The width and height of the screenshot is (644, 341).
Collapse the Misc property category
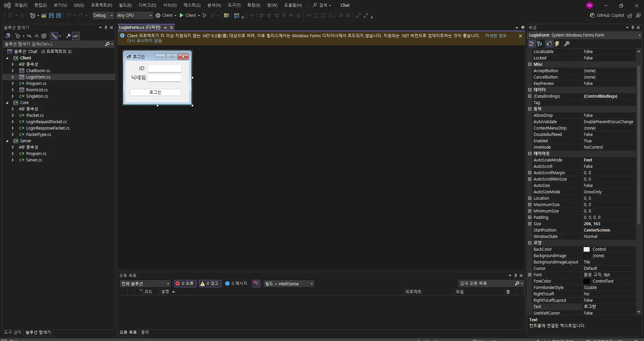(x=530, y=64)
